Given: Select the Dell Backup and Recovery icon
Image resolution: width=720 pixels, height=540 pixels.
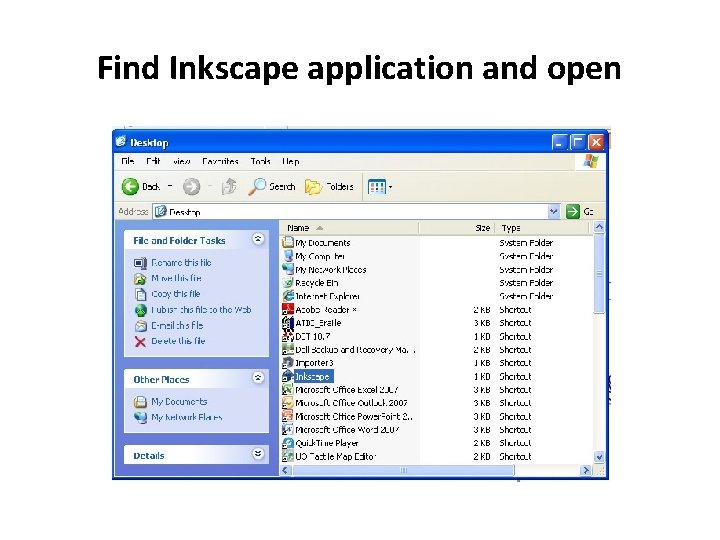Looking at the screenshot, I should (288, 349).
